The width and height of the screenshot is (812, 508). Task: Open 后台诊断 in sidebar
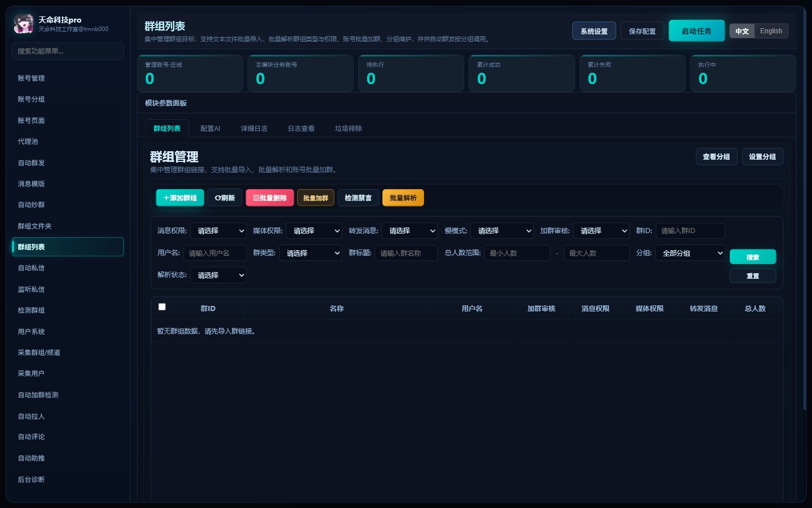[x=68, y=480]
